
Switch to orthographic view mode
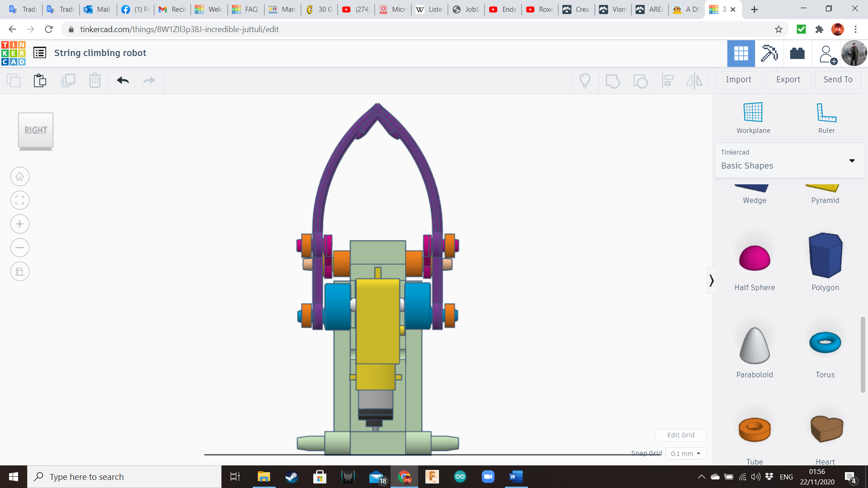click(20, 271)
